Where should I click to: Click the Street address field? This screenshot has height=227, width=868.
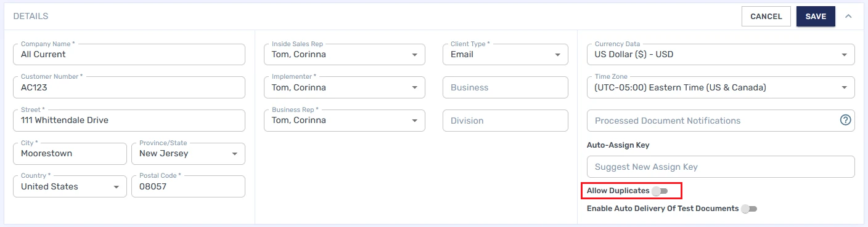pyautogui.click(x=129, y=121)
